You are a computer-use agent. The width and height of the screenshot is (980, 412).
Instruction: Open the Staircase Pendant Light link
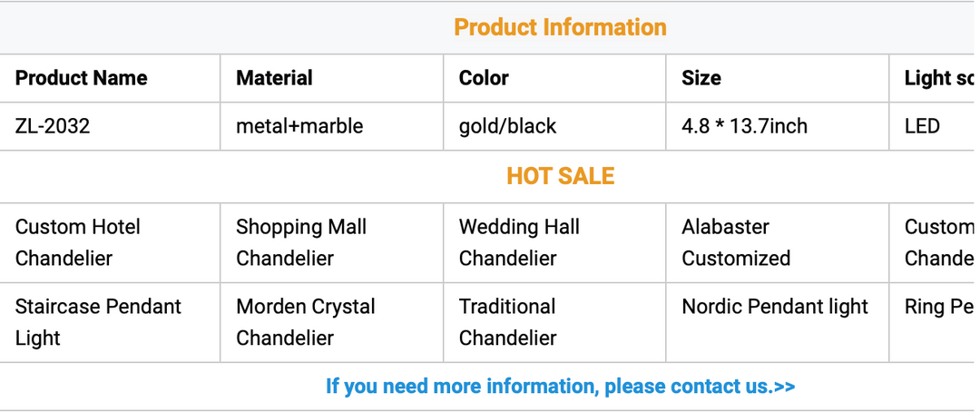click(98, 322)
